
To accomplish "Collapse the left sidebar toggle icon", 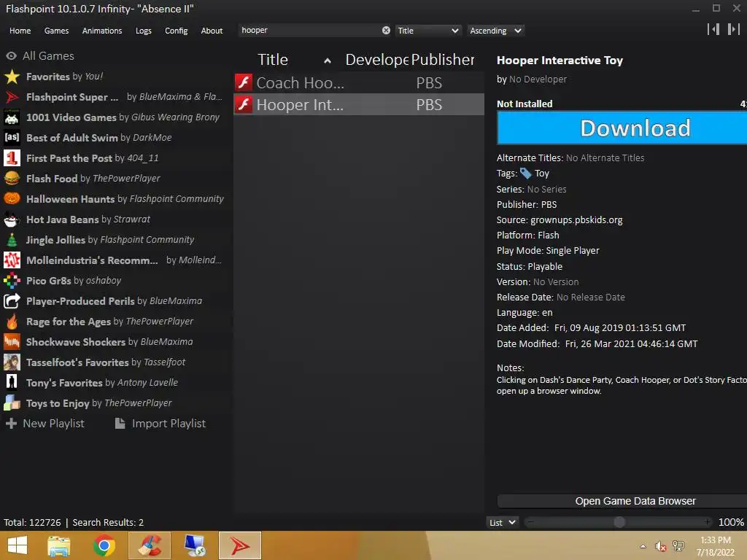I will 713,29.
